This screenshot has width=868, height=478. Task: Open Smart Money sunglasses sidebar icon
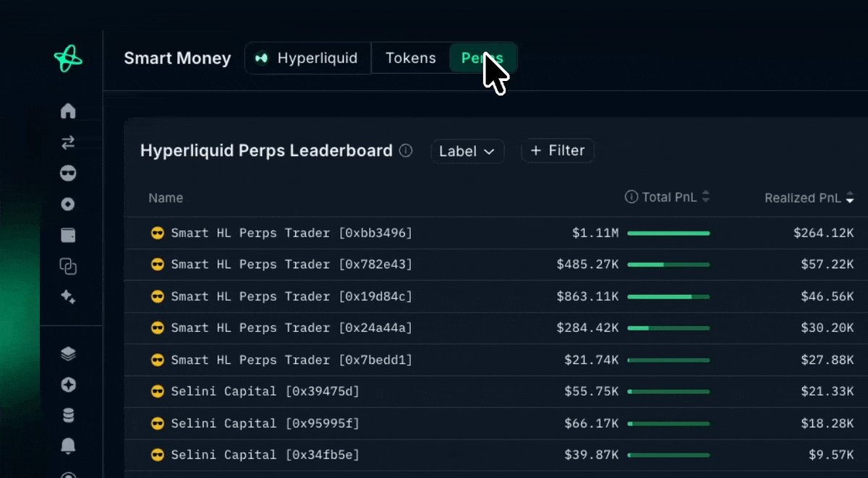68,174
